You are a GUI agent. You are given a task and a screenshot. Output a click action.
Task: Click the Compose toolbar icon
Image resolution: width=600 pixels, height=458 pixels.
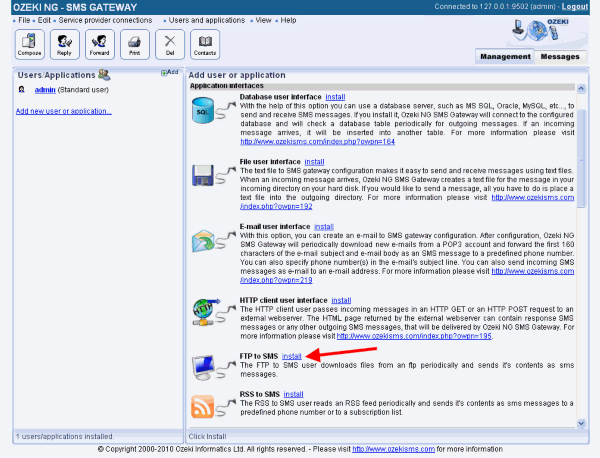[x=31, y=45]
